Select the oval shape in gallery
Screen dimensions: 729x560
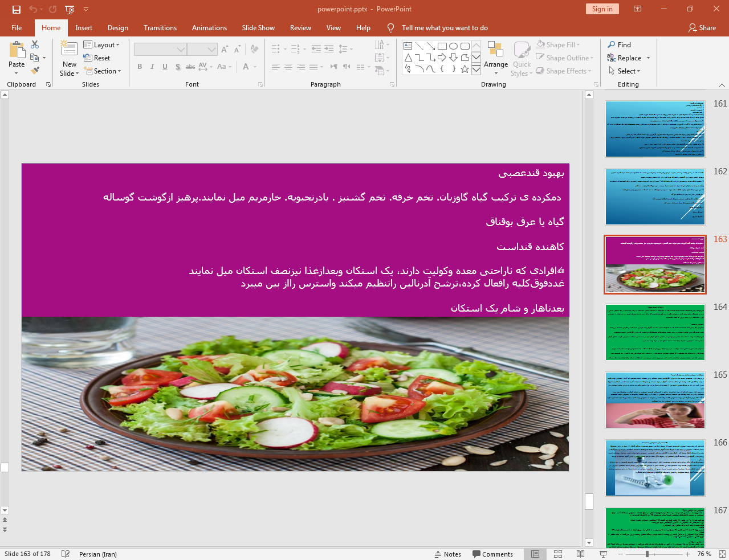coord(453,46)
